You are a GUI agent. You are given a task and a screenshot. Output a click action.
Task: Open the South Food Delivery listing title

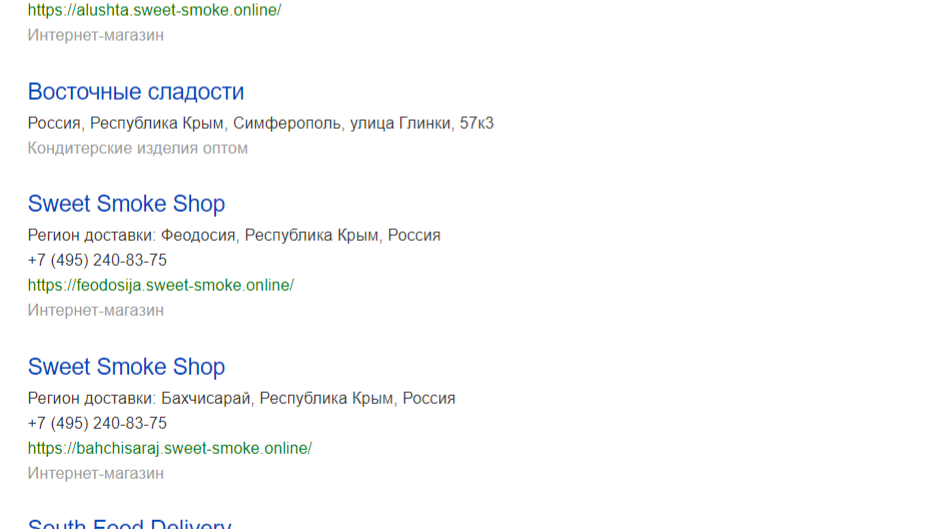(129, 523)
